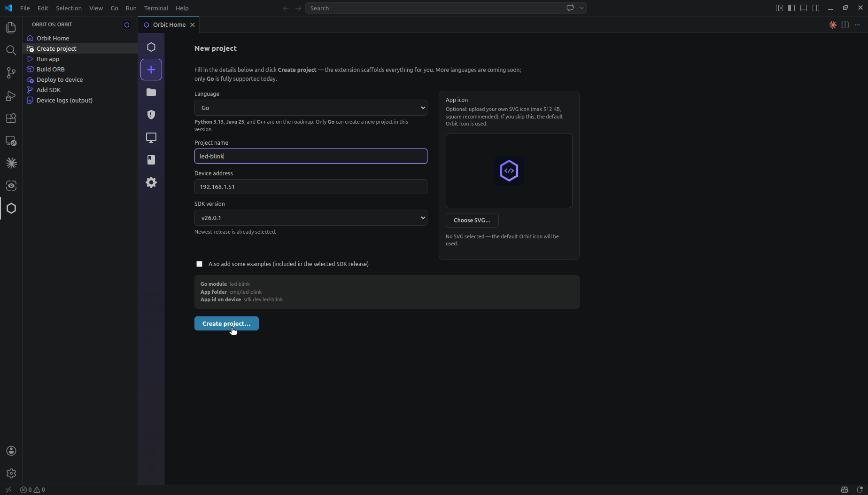Open the Manage gear in activity bar
This screenshot has width=868, height=495.
coord(11,473)
